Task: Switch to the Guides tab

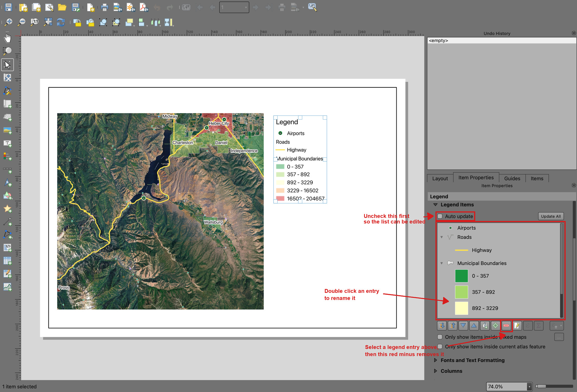Action: tap(512, 178)
